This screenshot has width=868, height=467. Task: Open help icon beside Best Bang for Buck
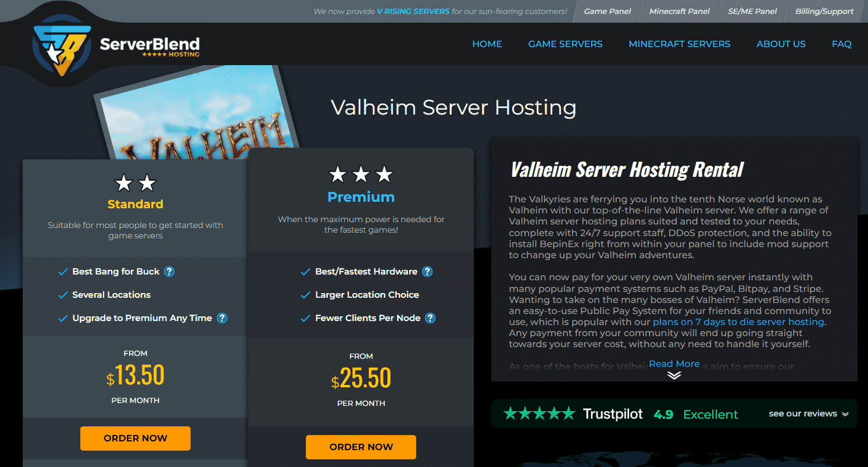(169, 272)
